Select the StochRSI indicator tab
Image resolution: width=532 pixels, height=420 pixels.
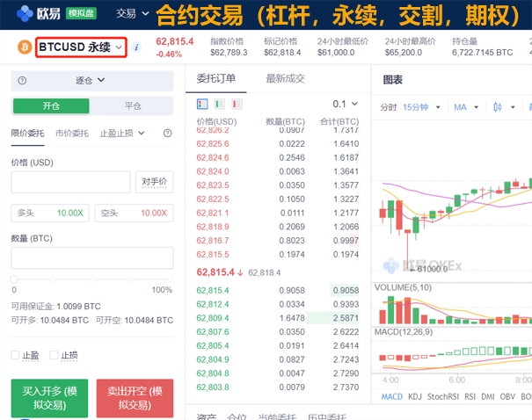click(443, 396)
